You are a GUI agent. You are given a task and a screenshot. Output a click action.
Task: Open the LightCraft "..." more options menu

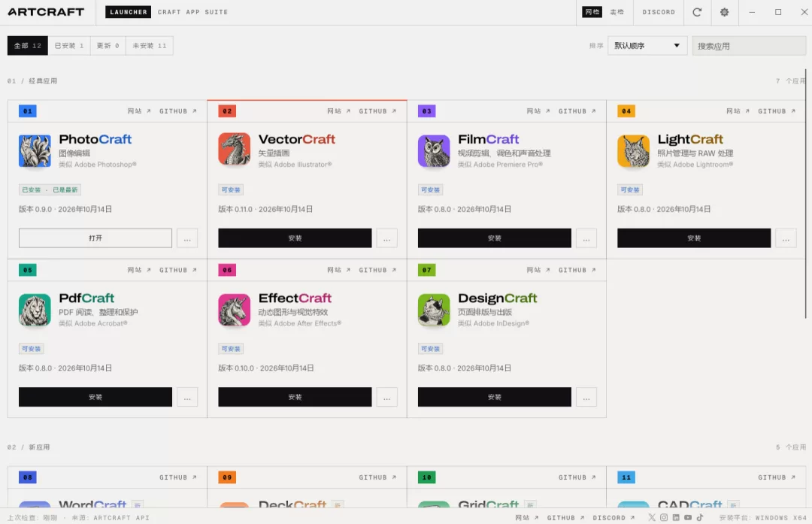pos(786,238)
